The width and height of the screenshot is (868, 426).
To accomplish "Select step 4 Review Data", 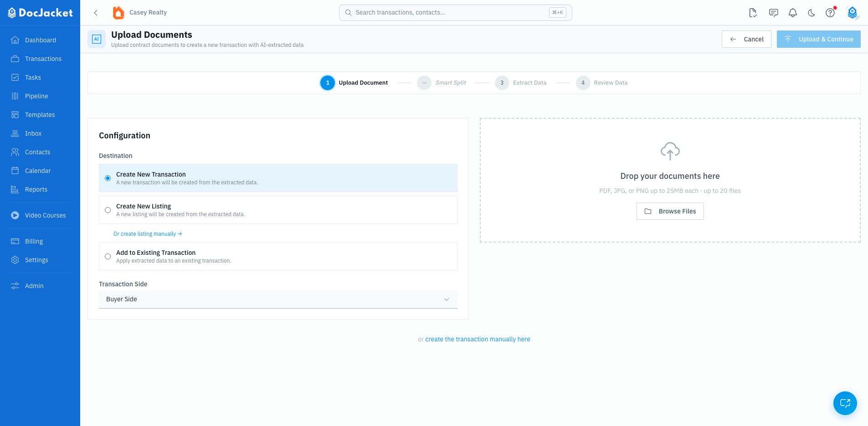I will click(602, 83).
